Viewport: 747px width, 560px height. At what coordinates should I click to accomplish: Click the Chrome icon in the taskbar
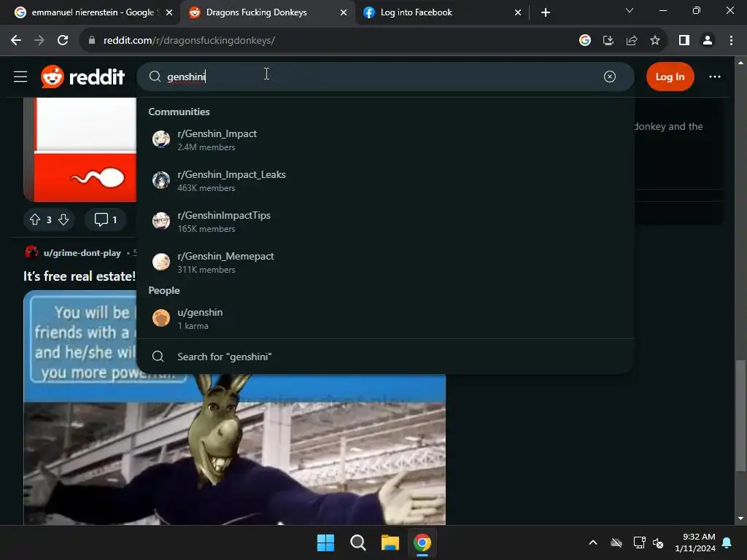(x=422, y=542)
